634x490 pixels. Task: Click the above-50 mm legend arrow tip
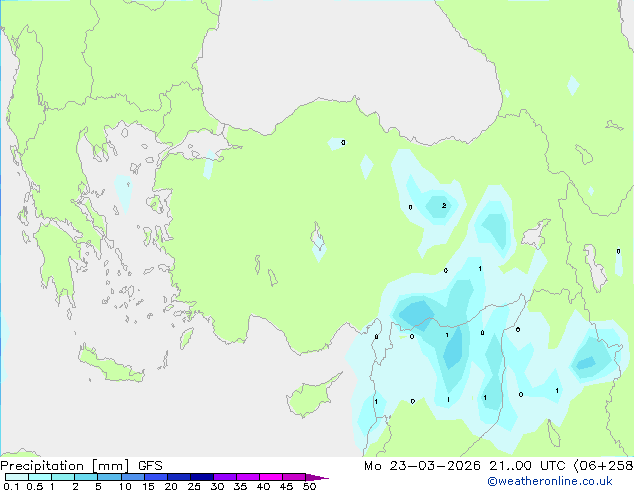317,477
